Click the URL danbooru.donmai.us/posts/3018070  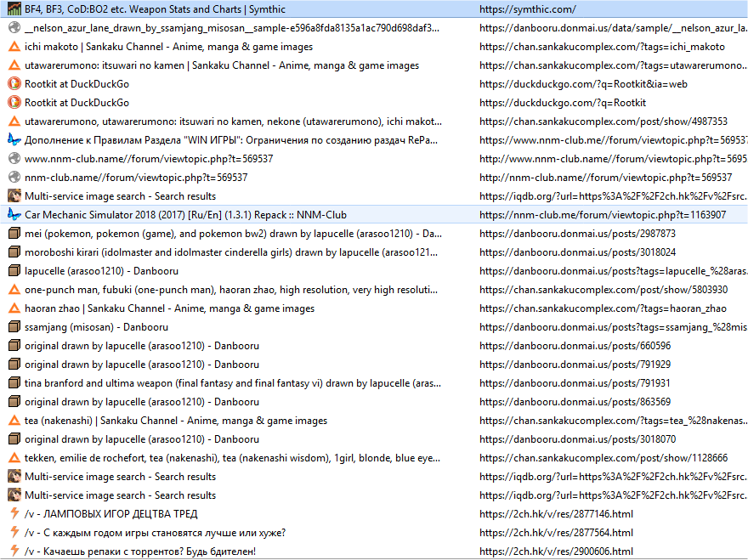(x=578, y=438)
